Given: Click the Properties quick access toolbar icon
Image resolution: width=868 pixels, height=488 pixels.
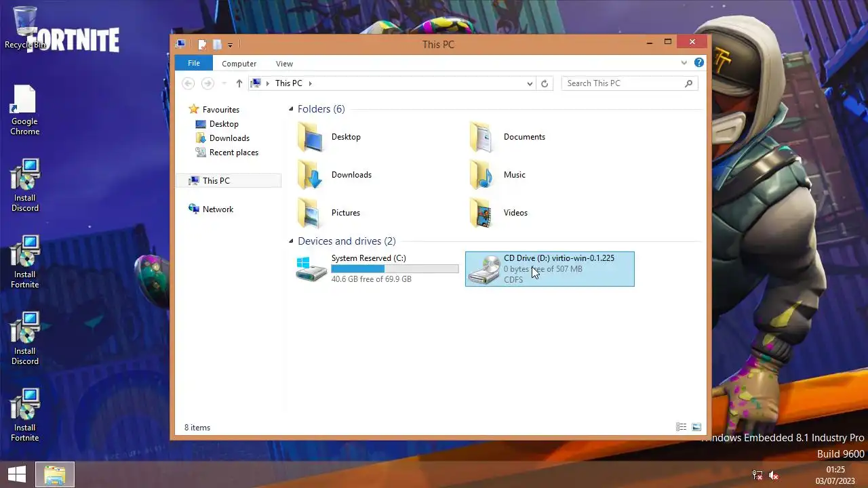Looking at the screenshot, I should (202, 45).
